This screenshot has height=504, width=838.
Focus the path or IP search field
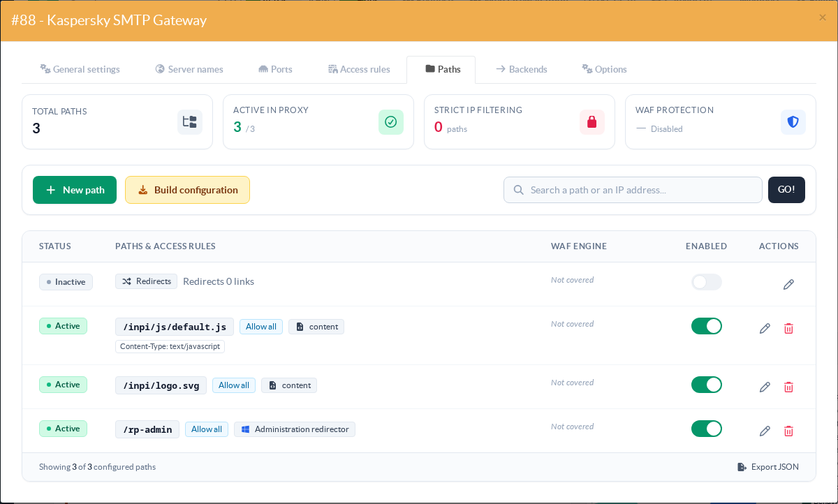633,190
